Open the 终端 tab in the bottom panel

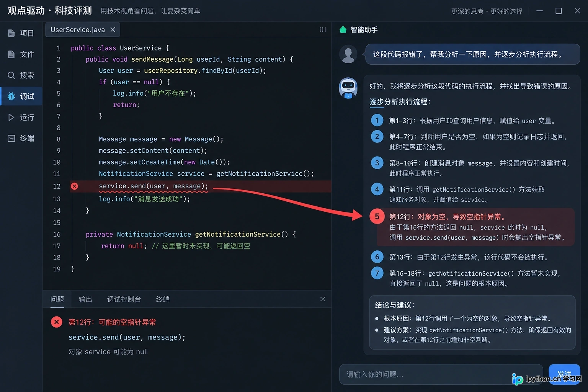pos(163,299)
